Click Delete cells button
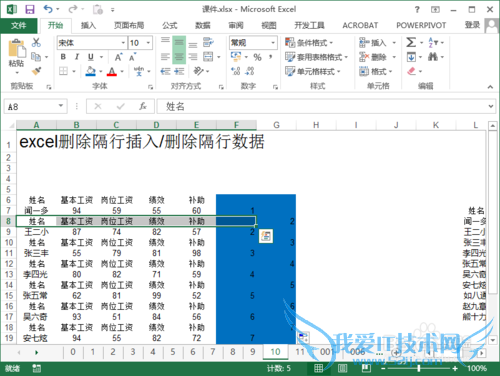 pos(377,57)
